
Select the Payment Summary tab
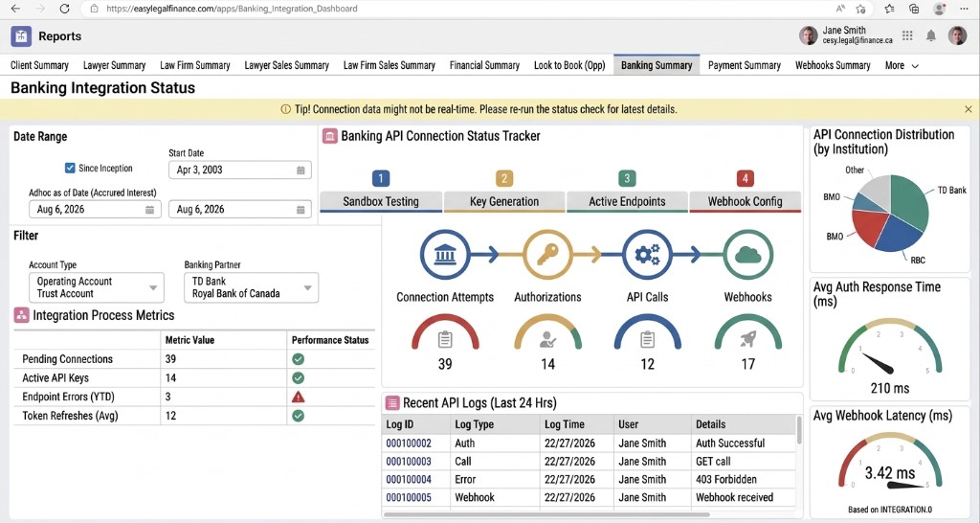tap(745, 66)
